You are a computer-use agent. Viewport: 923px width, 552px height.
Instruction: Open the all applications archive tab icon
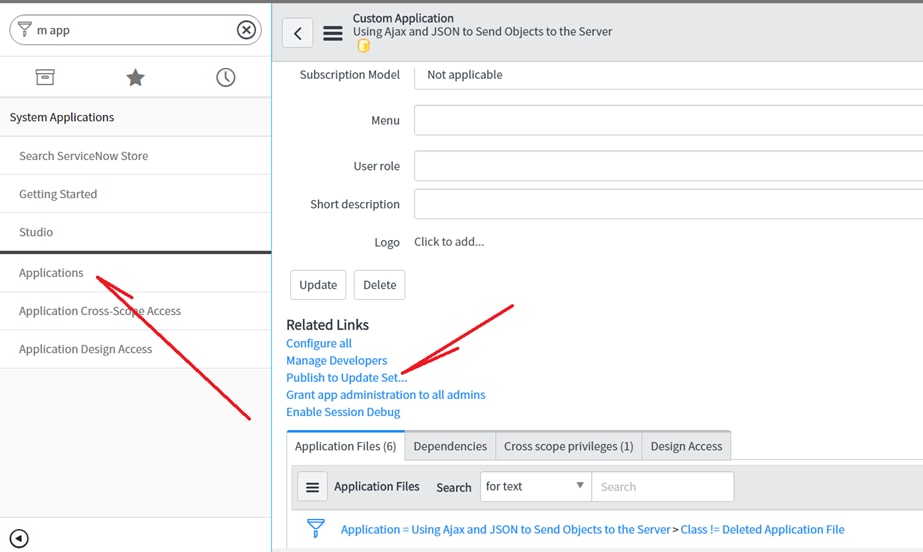(x=45, y=77)
